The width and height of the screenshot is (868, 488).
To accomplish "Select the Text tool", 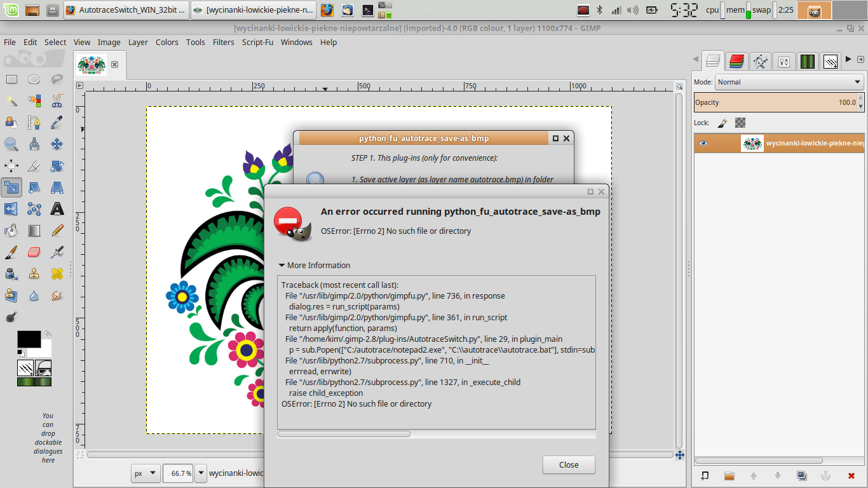I will (57, 209).
